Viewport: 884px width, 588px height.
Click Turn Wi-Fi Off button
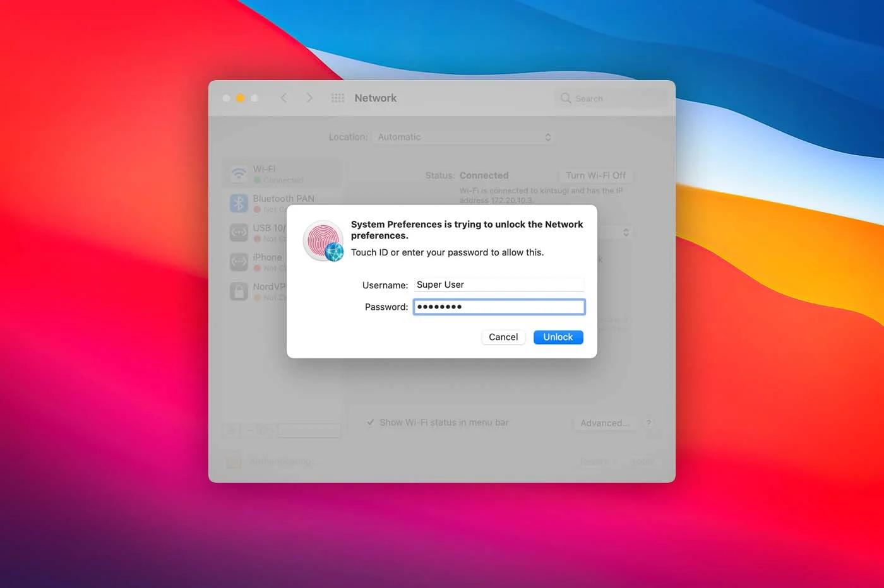pos(595,175)
